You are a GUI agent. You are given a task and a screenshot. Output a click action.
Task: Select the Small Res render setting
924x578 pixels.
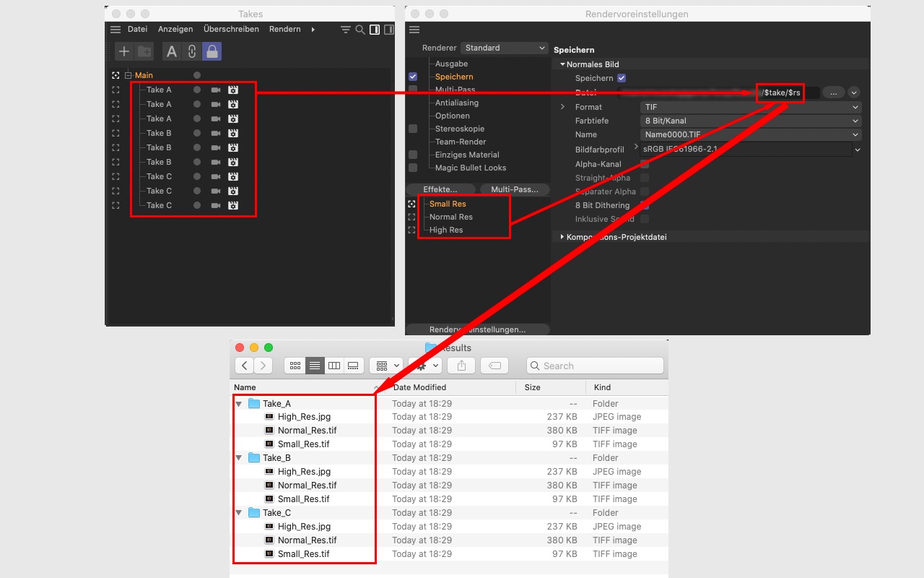point(448,204)
